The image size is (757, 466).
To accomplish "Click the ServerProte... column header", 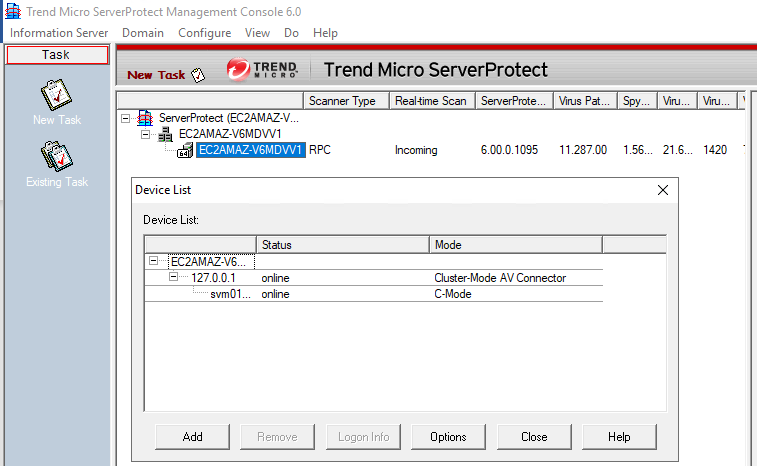I will (x=514, y=101).
